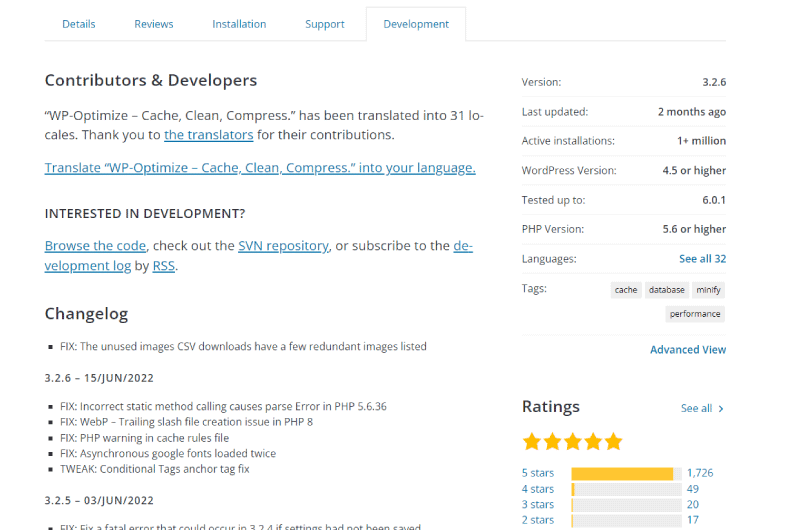
Task: Click version heading 3.2.6 – 15/JUN/2022
Action: click(99, 378)
